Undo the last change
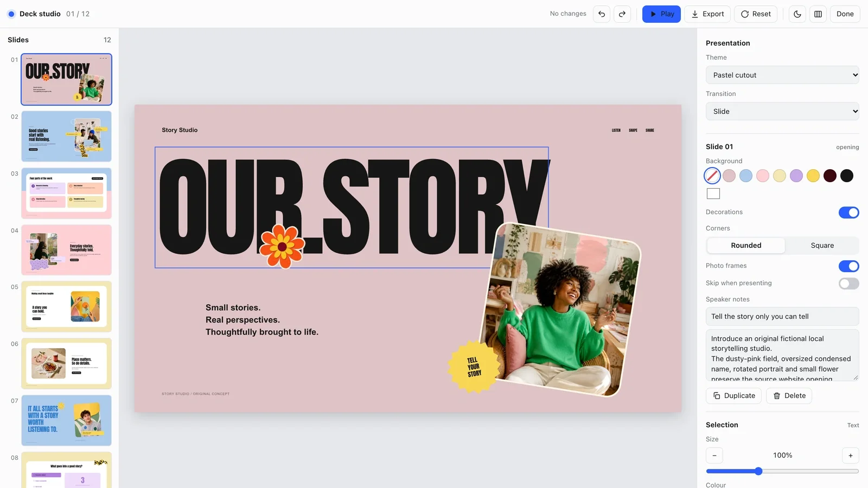 pos(602,14)
